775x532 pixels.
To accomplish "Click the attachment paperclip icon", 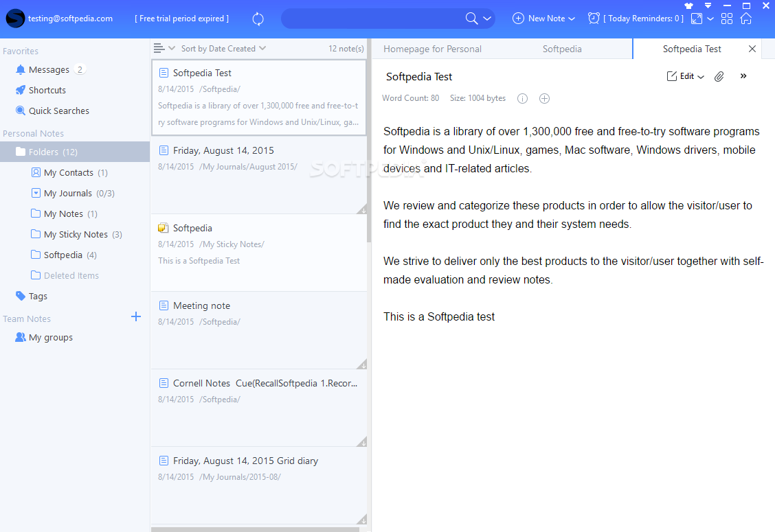I will tap(719, 76).
